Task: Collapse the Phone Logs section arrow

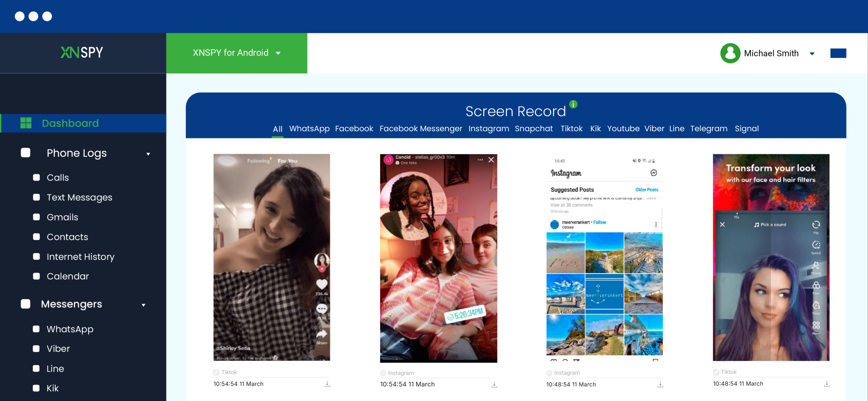Action: [x=148, y=154]
